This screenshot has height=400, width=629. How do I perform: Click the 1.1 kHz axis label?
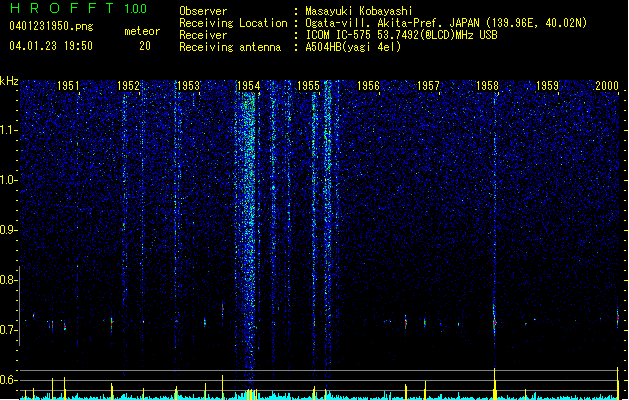[8, 130]
